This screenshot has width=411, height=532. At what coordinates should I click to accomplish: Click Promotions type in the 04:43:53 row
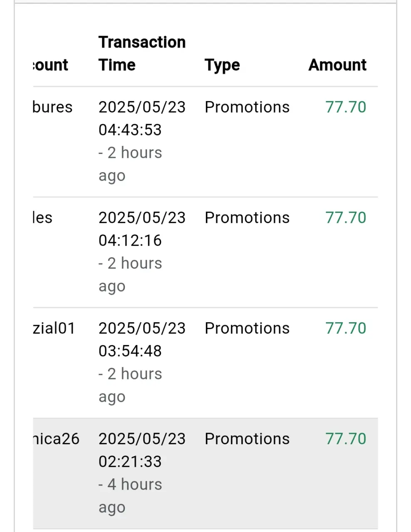(247, 107)
